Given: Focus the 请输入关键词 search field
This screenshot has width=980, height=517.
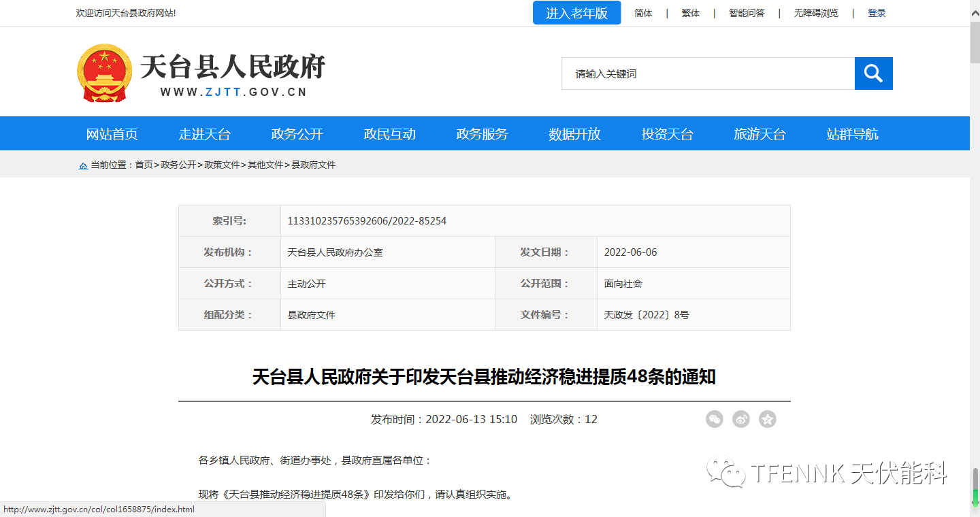Looking at the screenshot, I should (x=708, y=73).
